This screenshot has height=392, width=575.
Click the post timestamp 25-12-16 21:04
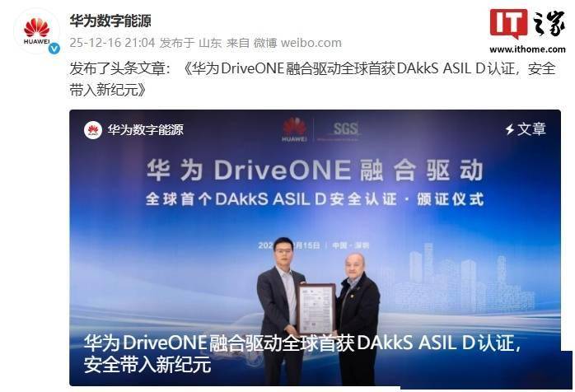click(112, 43)
